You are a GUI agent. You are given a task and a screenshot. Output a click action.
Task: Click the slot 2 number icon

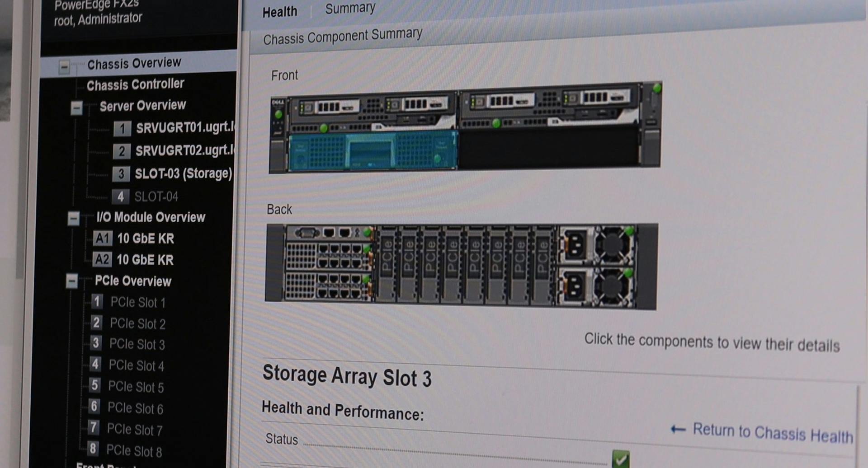click(122, 151)
